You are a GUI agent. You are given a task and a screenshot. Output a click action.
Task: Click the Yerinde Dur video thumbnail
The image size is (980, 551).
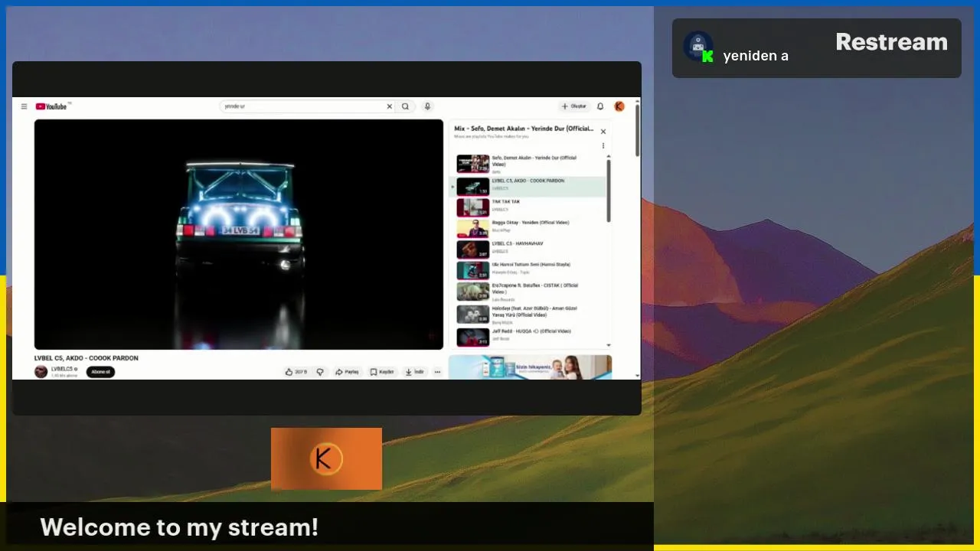(473, 164)
